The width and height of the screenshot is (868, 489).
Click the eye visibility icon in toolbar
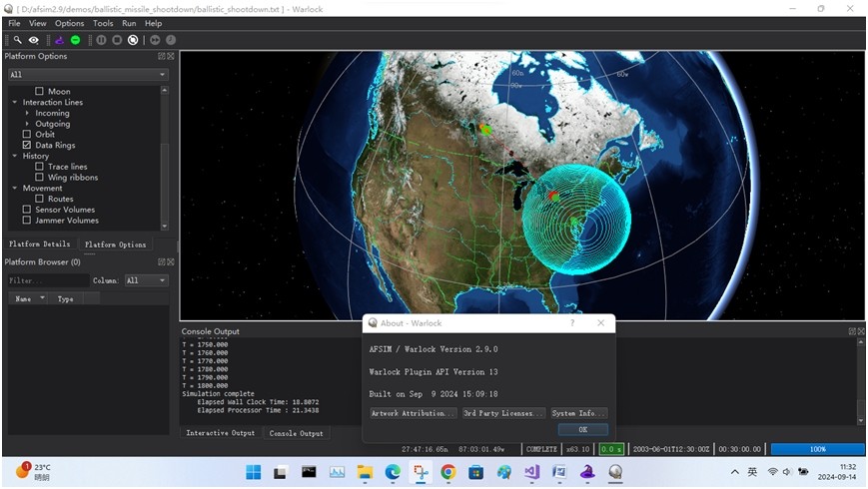[x=33, y=40]
